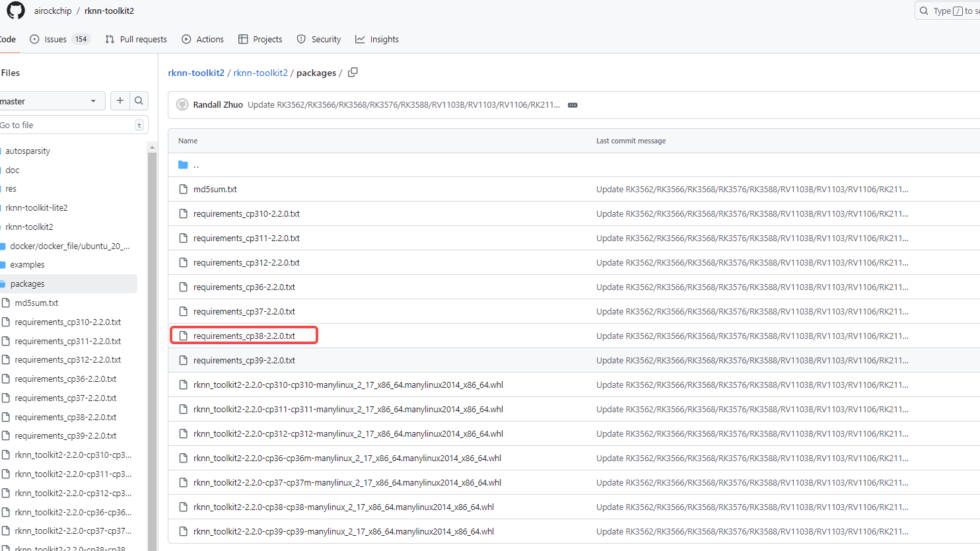Click file icon of requirements_cp39-2.2.0.txt row
Viewport: 980px width, 551px height.
tap(184, 360)
